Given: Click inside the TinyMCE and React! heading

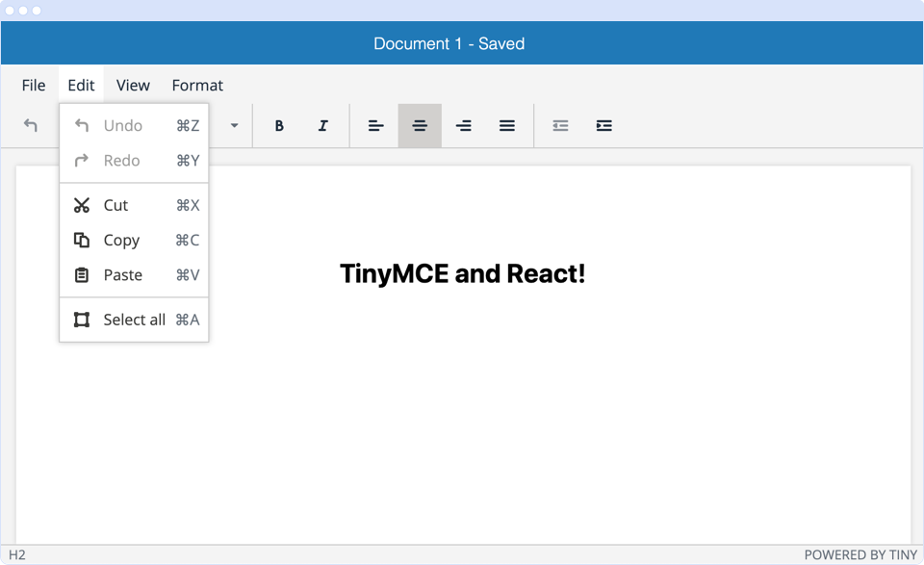Looking at the screenshot, I should [463, 274].
